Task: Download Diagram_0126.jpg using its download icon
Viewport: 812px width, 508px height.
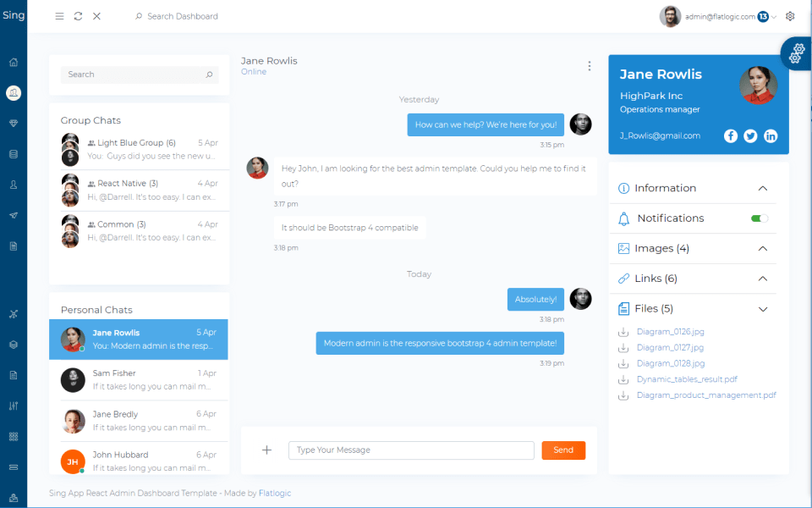Action: (x=623, y=331)
